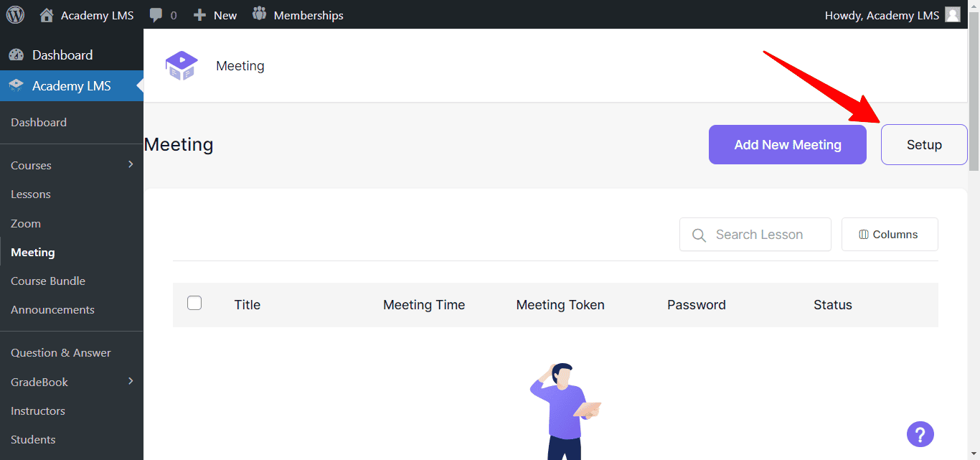Click the Dashboard gauge icon in sidebar
980x460 pixels.
[x=17, y=55]
